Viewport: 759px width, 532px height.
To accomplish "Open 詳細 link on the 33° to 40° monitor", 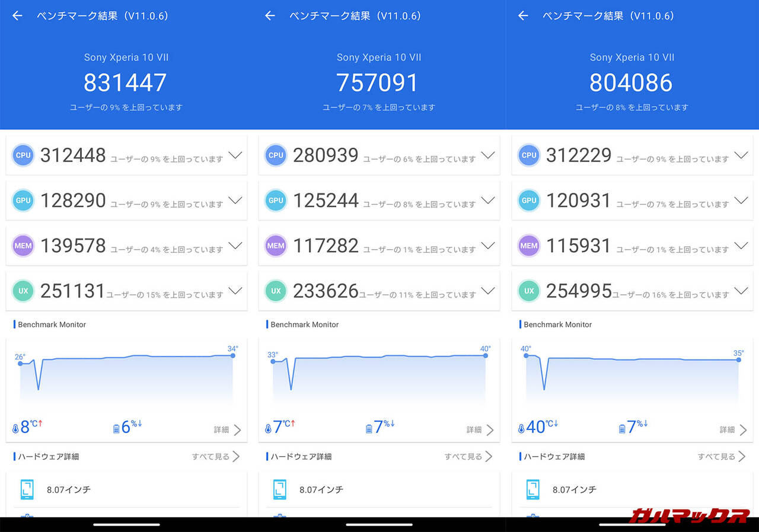I will 480,429.
